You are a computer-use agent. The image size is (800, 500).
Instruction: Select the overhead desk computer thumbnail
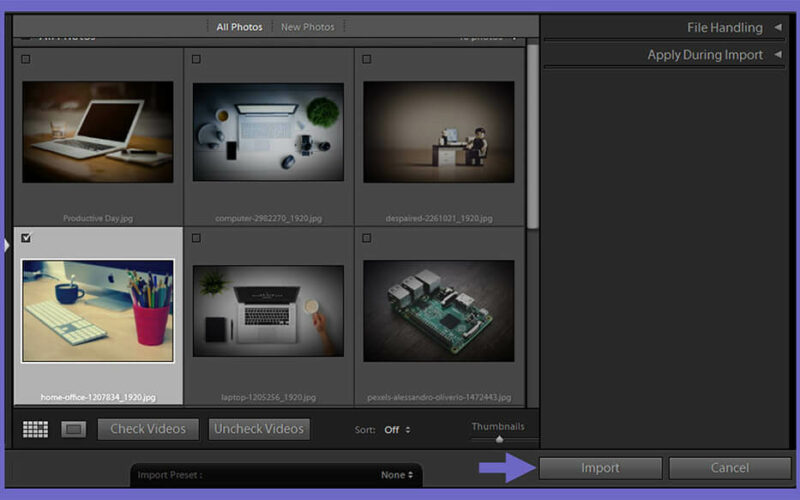[268, 132]
